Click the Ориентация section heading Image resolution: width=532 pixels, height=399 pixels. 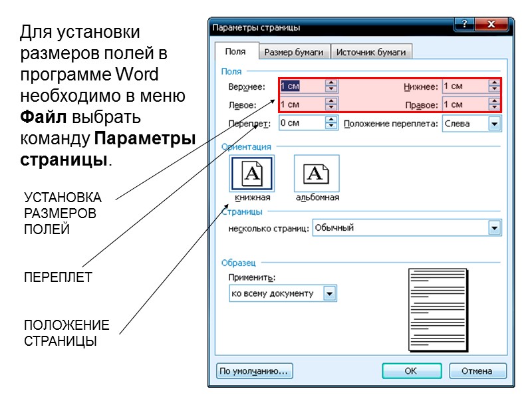246,146
